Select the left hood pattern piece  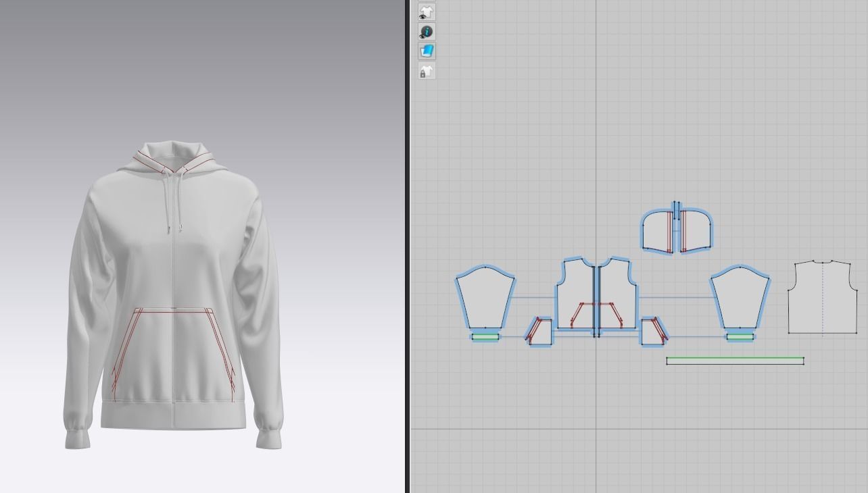point(656,232)
